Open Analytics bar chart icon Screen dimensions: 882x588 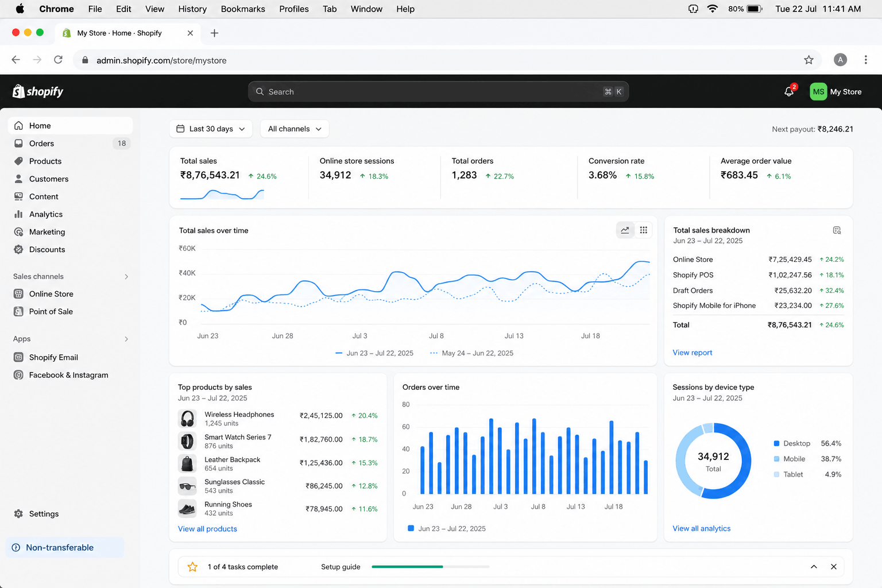[18, 214]
